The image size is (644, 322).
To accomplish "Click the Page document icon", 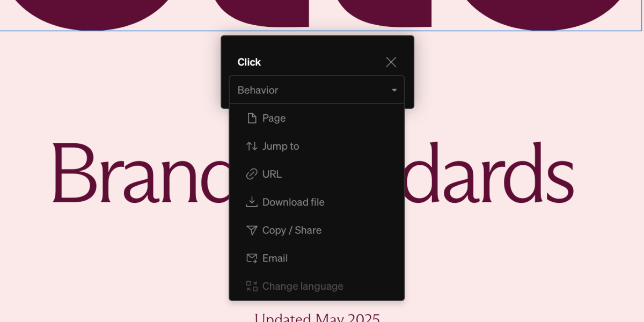I will pos(251,118).
